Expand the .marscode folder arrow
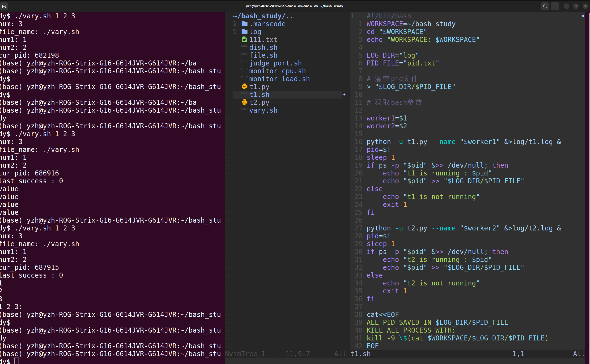This screenshot has width=590, height=364. coord(235,24)
